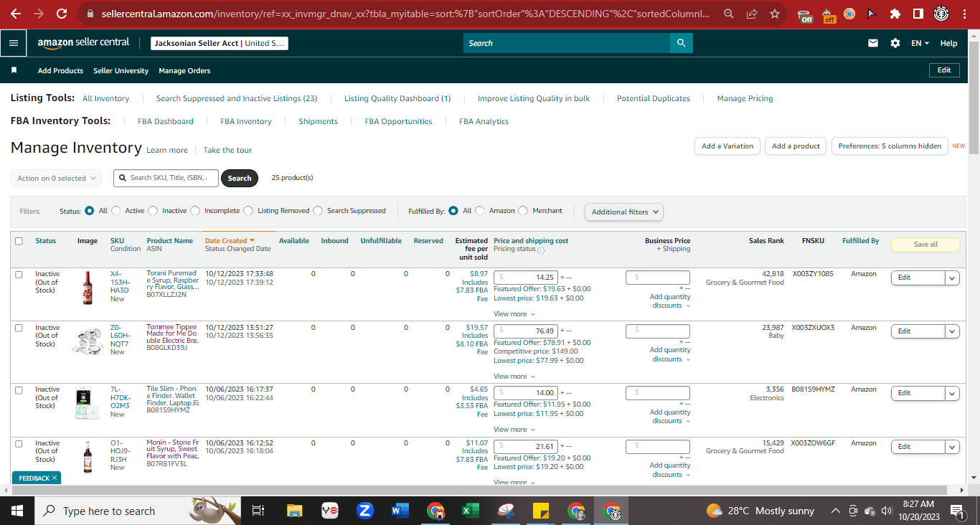Click the SKU, Title, ISBN search field

pyautogui.click(x=166, y=178)
